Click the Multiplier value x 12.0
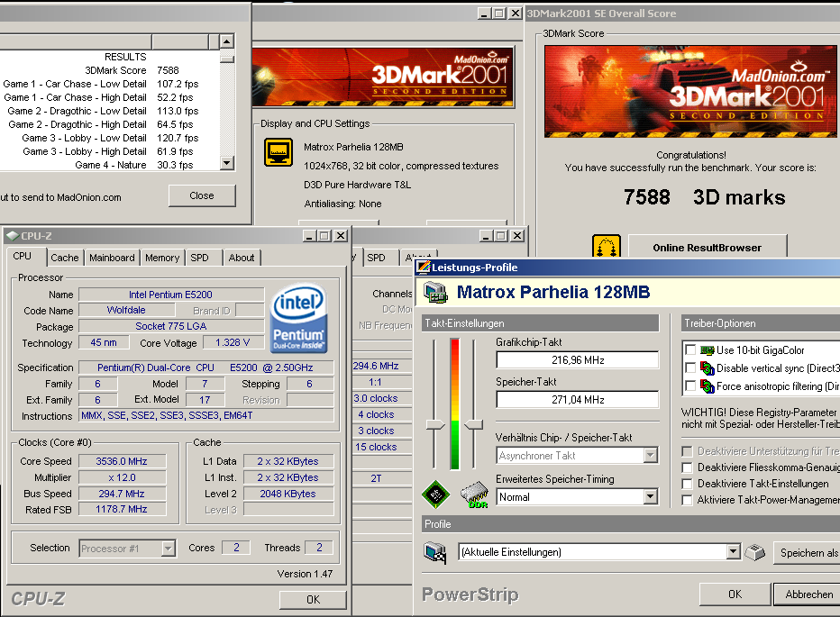This screenshot has width=840, height=617. point(123,477)
